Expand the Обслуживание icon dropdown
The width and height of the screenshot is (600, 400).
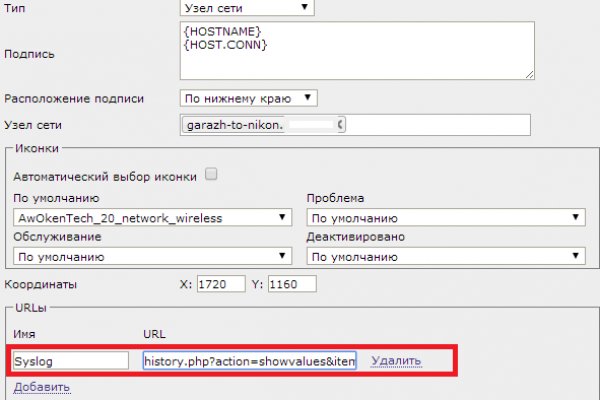(x=149, y=256)
